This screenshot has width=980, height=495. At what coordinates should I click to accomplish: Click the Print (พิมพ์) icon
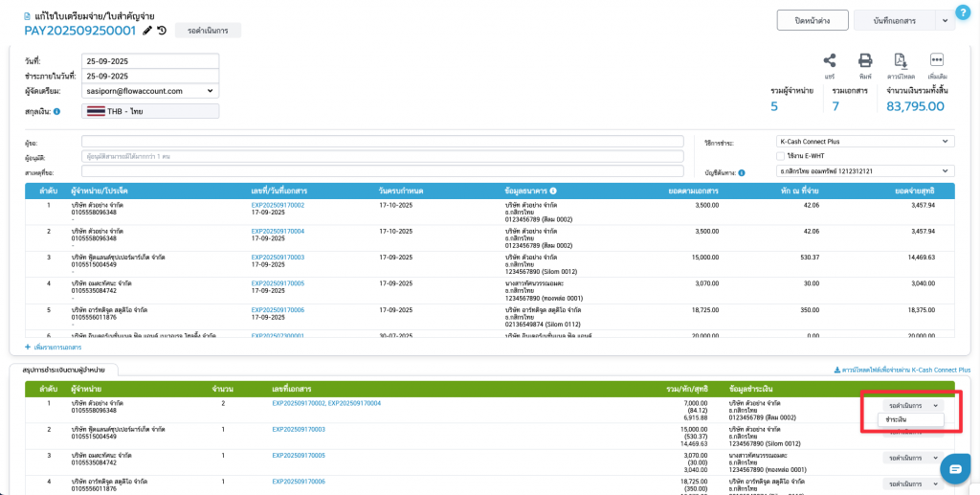click(865, 60)
